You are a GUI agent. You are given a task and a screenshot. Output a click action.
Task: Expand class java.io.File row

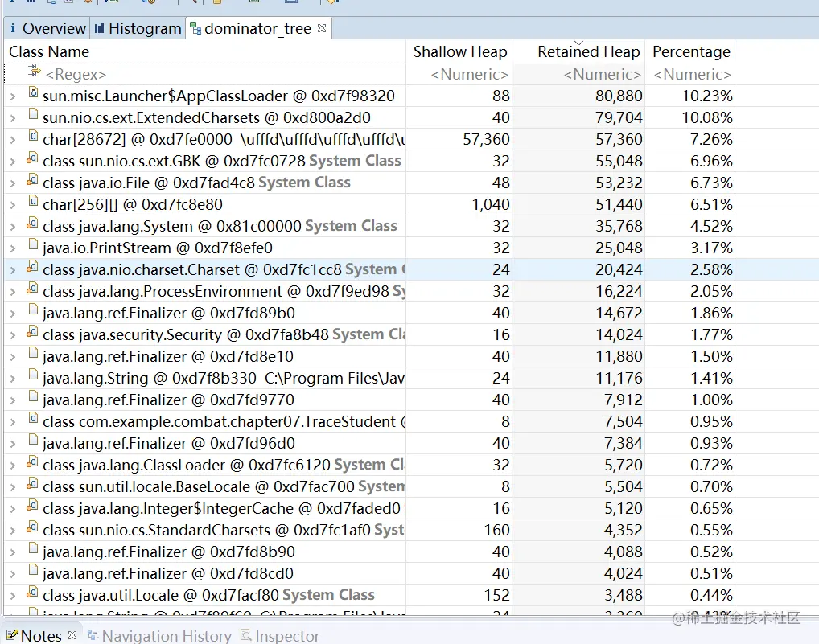[x=13, y=183]
